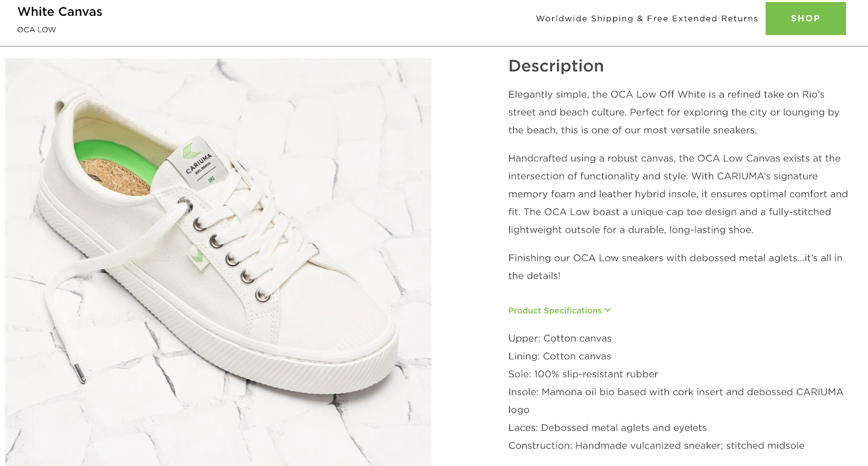Select the Sole: slip-resistant rubber specification

[x=583, y=374]
